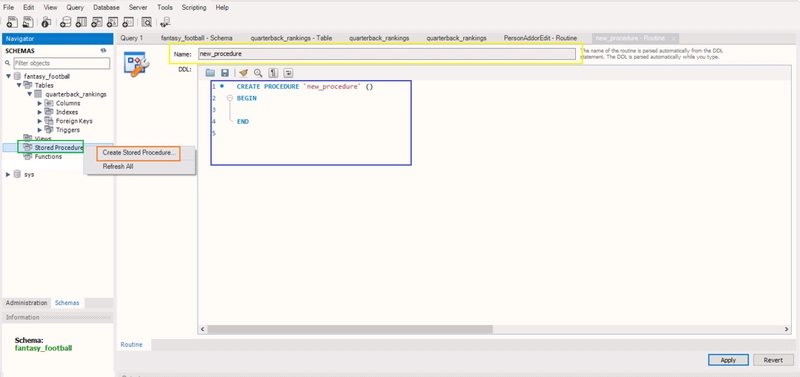Close the new_procedure - Routine tab
Image resolution: width=800 pixels, height=377 pixels.
coord(673,39)
